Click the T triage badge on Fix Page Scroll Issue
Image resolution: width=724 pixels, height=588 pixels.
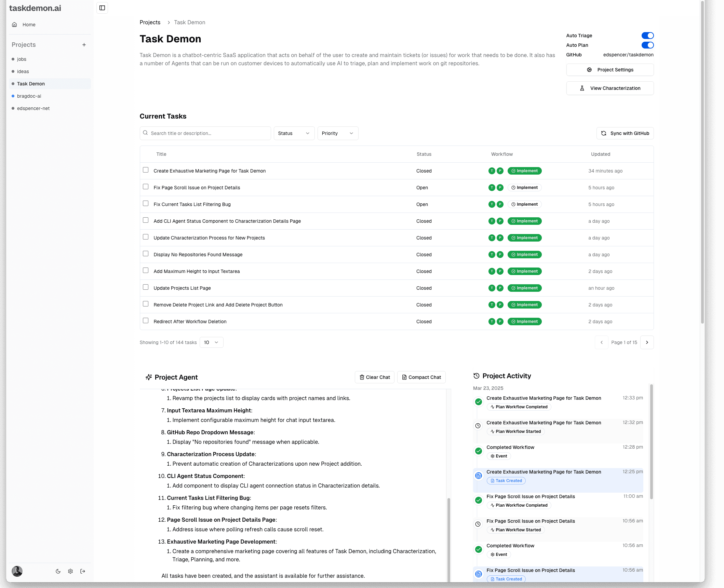point(492,187)
